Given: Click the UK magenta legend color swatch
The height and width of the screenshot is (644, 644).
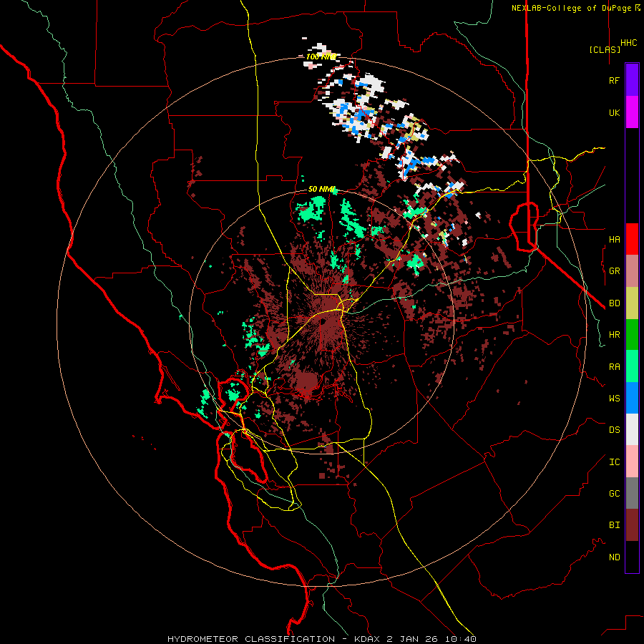Looking at the screenshot, I should pos(632,112).
